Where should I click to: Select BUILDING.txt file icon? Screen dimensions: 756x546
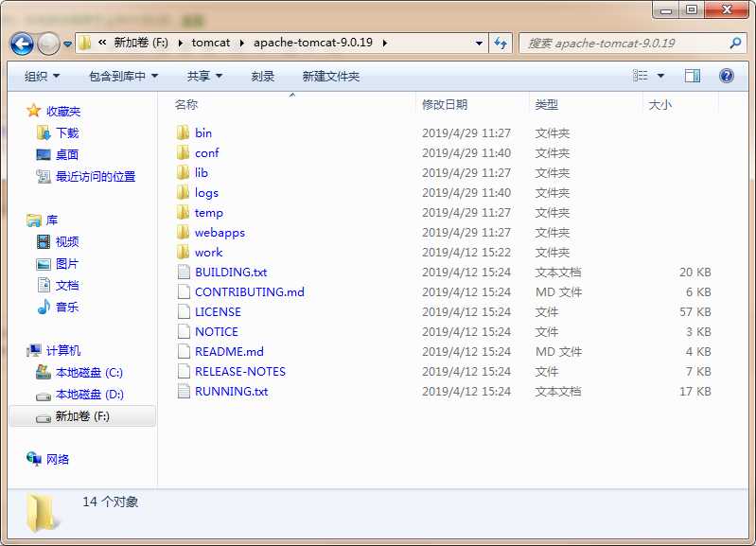pyautogui.click(x=184, y=272)
